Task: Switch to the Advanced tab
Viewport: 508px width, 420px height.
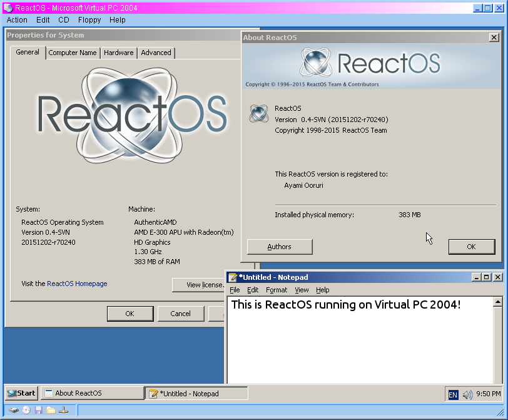Action: click(156, 53)
